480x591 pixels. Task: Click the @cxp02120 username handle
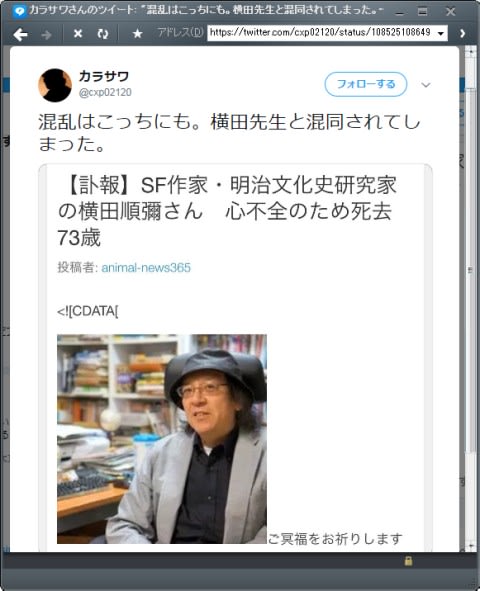(x=105, y=92)
